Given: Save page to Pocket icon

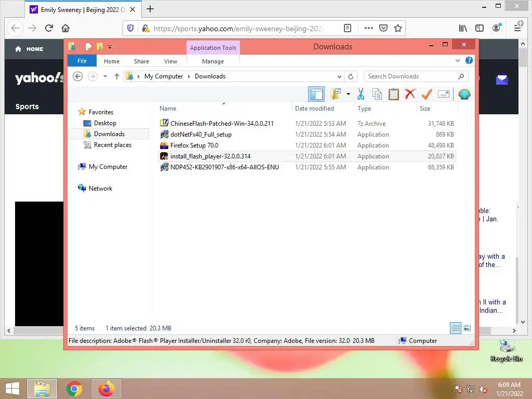Looking at the screenshot, I should tap(383, 28).
